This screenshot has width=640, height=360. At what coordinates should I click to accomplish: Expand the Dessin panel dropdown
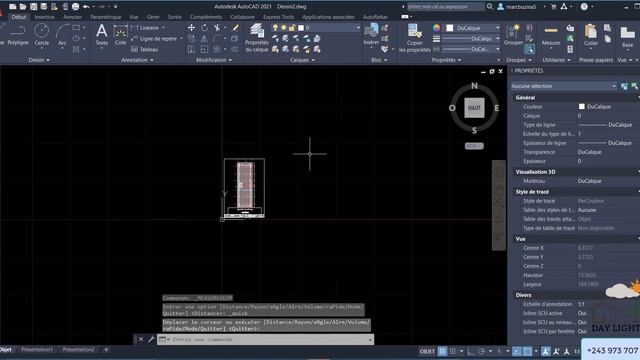click(x=39, y=60)
